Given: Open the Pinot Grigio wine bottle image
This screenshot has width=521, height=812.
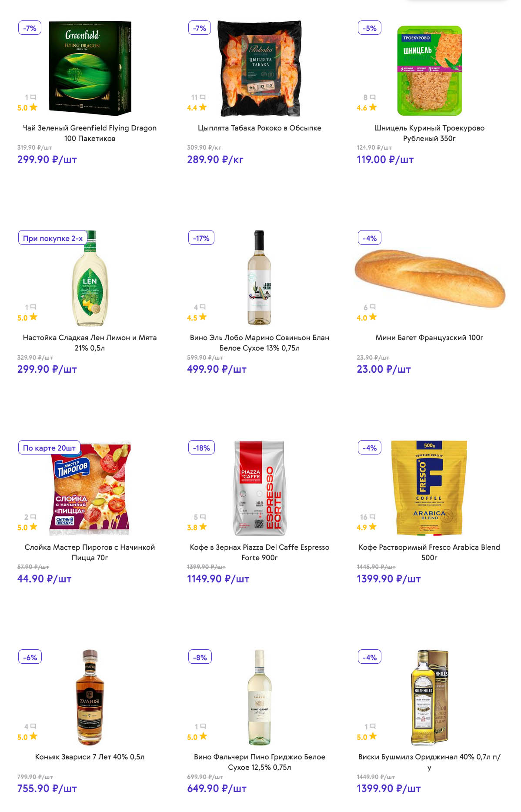Looking at the screenshot, I should (260, 698).
